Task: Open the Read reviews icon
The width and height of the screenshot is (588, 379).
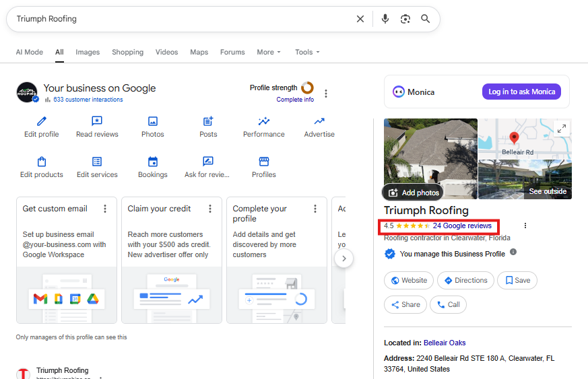Action: [97, 122]
